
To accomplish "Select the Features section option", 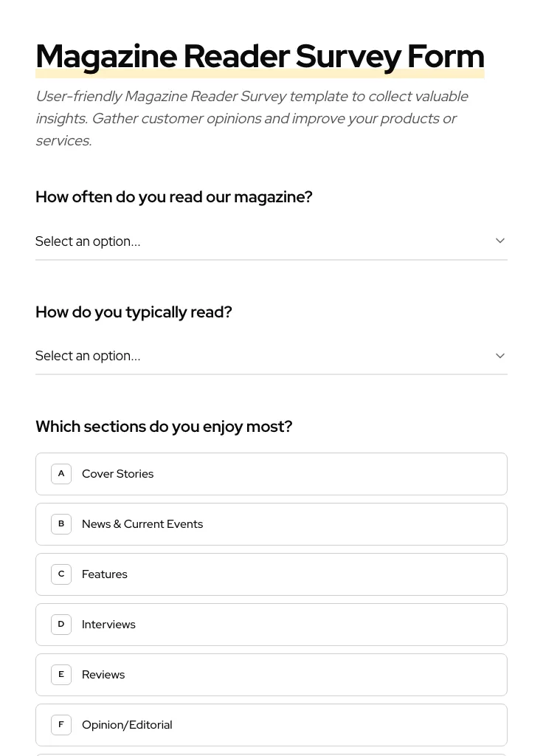I will (x=271, y=574).
